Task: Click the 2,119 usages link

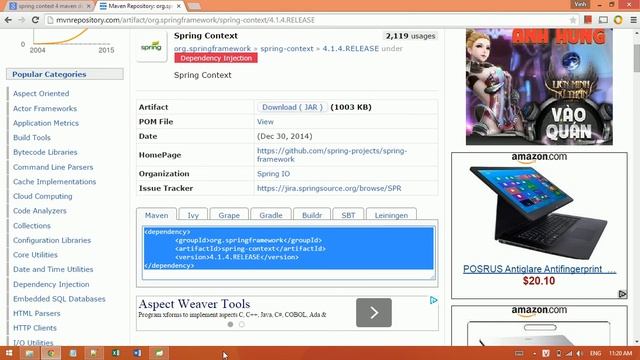Action: 410,36
